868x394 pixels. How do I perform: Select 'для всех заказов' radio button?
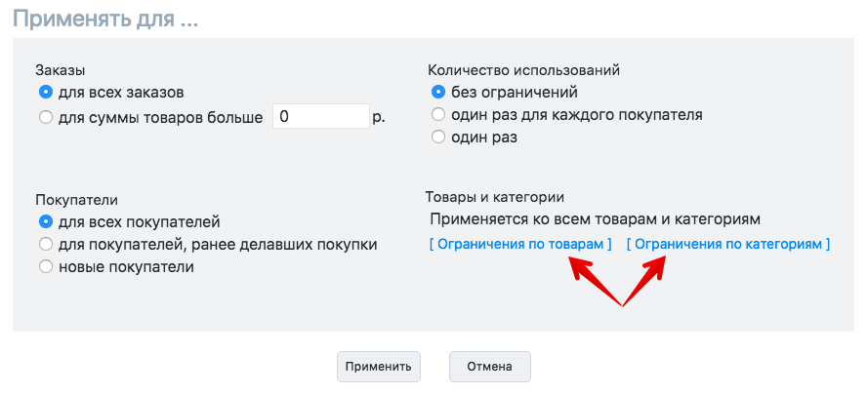click(x=46, y=92)
